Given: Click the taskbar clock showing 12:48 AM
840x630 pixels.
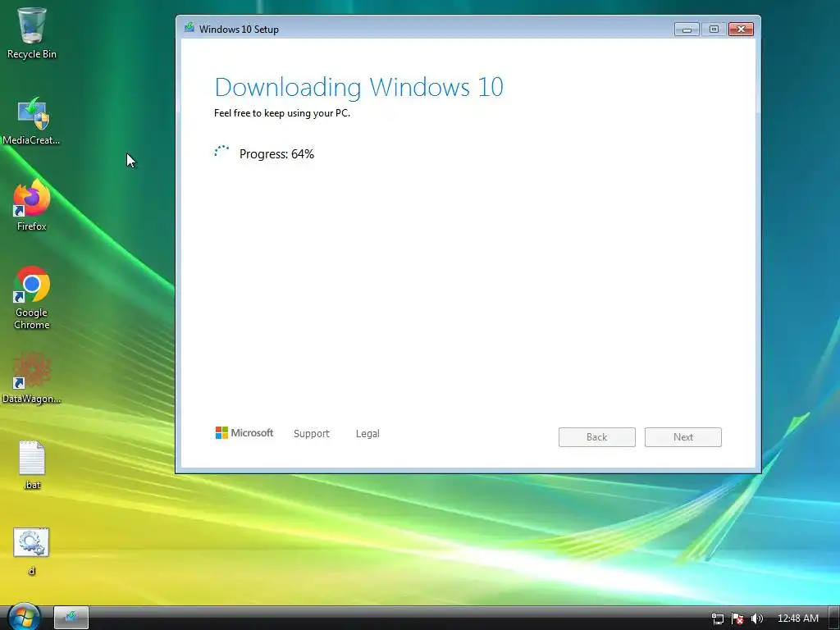Looking at the screenshot, I should click(x=797, y=619).
